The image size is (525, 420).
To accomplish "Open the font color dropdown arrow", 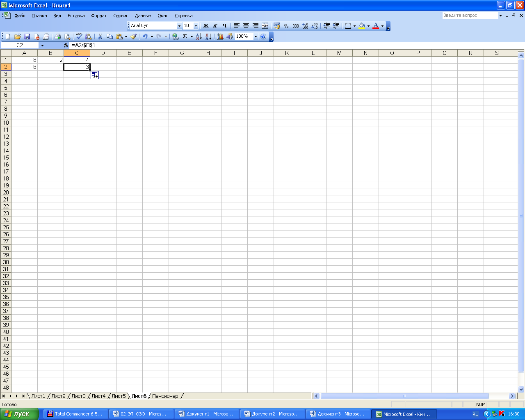I will [x=382, y=26].
